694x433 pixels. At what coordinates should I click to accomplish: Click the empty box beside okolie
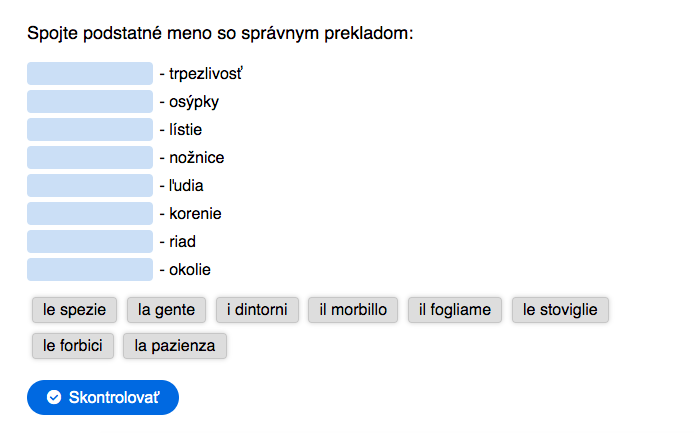(90, 269)
